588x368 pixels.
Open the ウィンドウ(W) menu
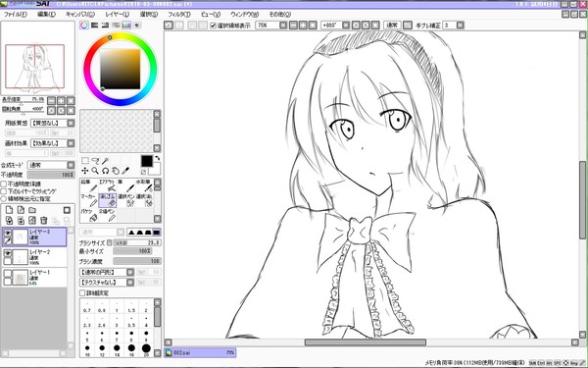tap(244, 15)
